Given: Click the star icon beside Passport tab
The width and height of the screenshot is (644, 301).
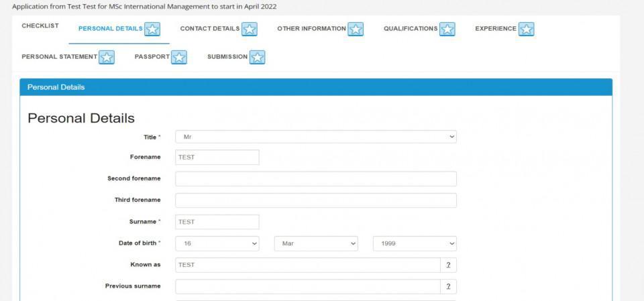Looking at the screenshot, I should [179, 57].
